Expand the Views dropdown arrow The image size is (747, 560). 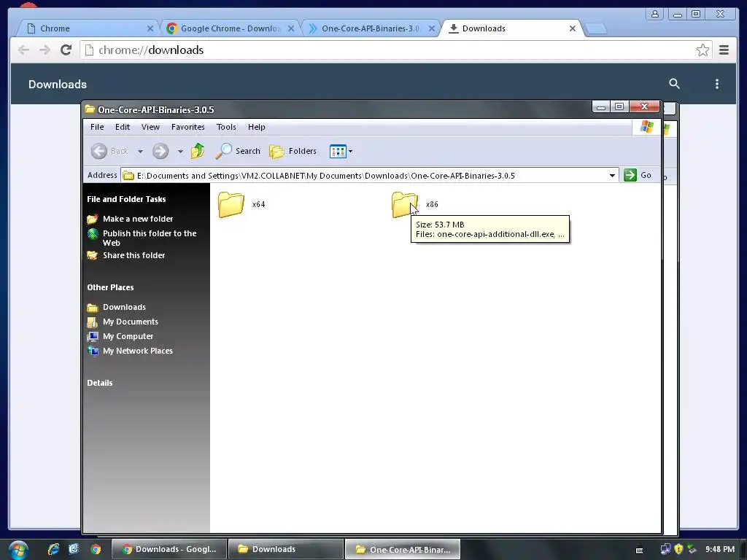[x=351, y=152]
